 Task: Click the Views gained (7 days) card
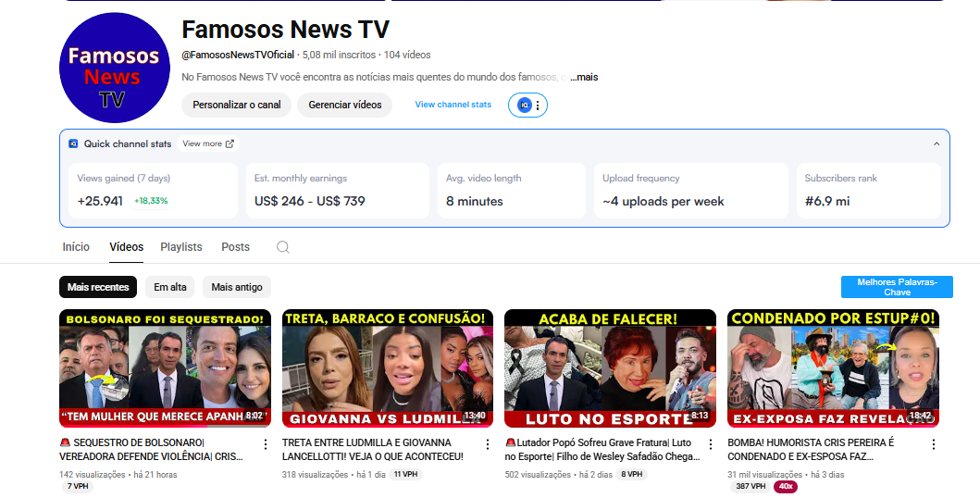(153, 191)
